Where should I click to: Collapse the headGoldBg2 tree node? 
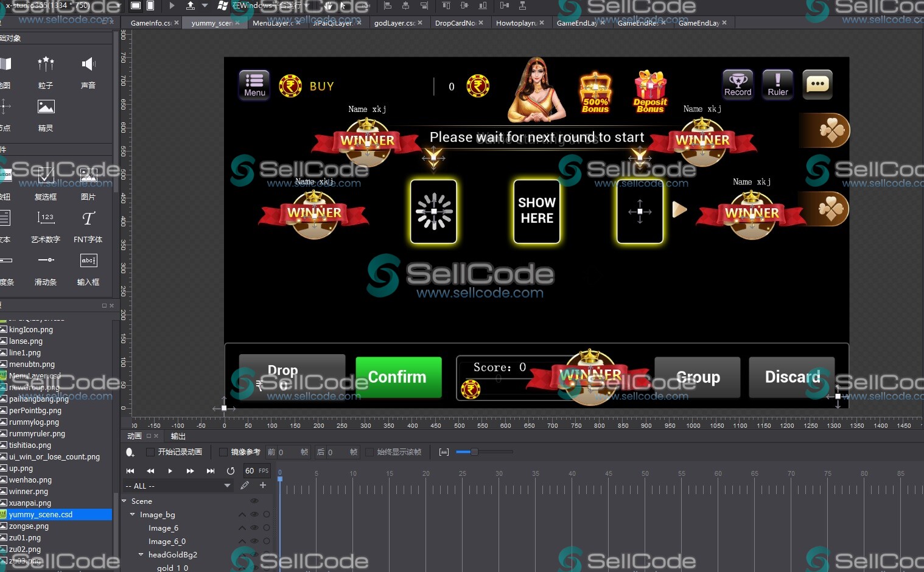pyautogui.click(x=141, y=555)
